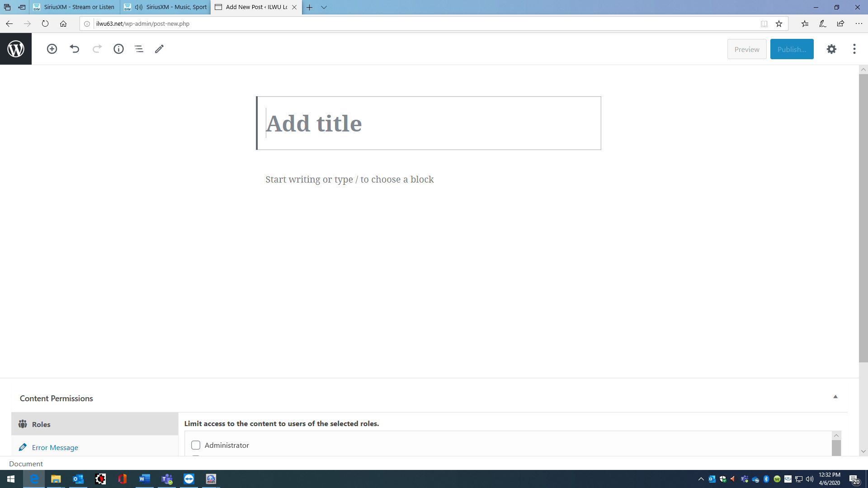
Task: Open the volume control
Action: 810,479
